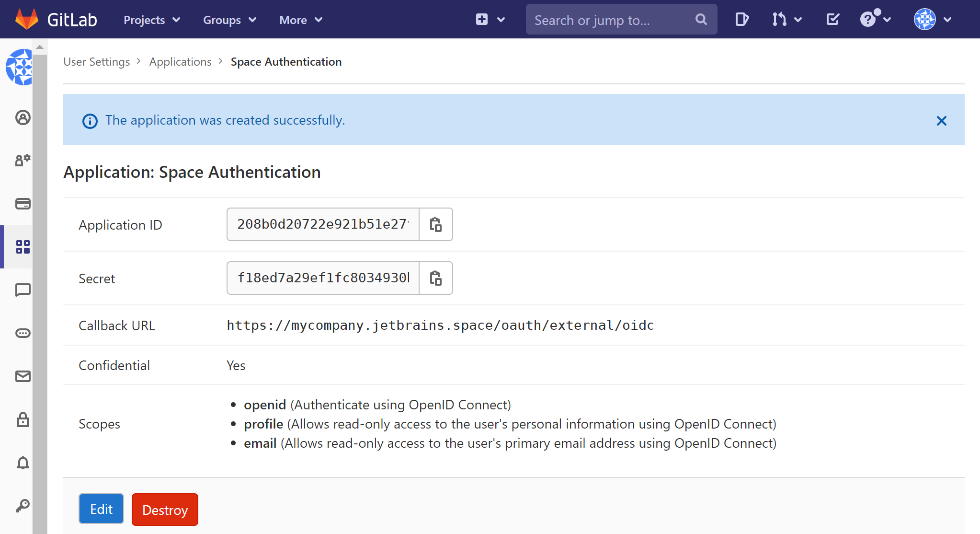Dismiss the application created alert

tap(942, 120)
